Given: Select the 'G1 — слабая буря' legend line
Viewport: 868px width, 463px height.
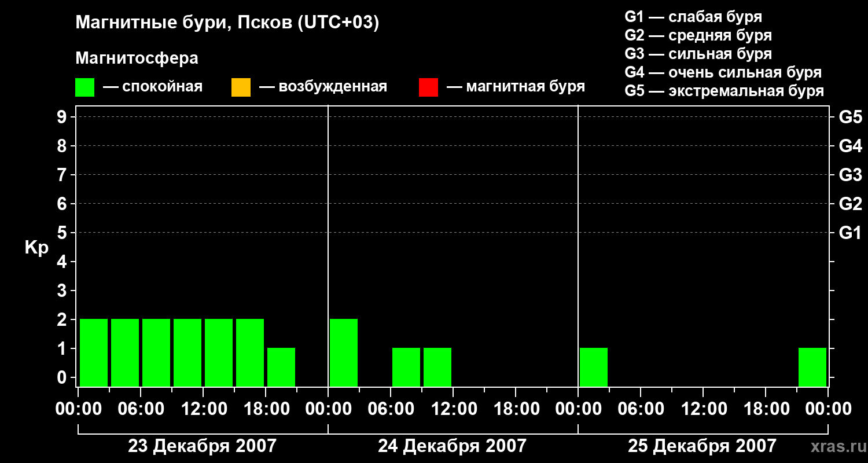Looking at the screenshot, I should click(693, 17).
